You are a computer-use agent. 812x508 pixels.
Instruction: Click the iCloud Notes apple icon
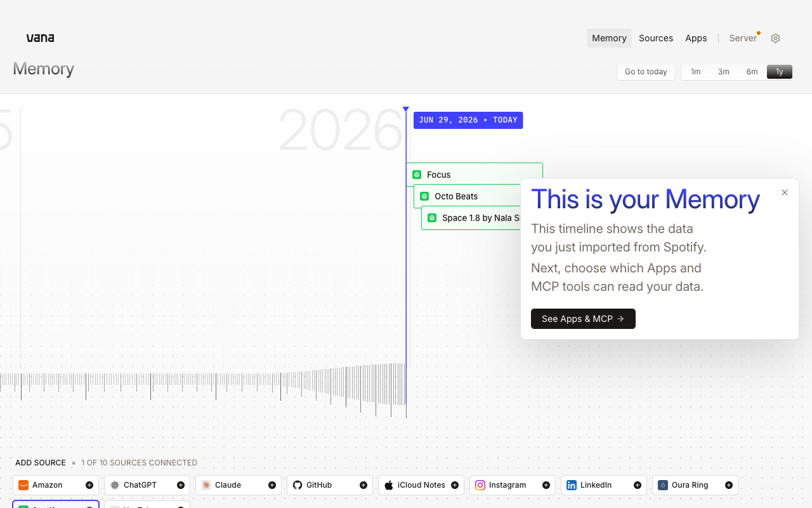(x=389, y=485)
